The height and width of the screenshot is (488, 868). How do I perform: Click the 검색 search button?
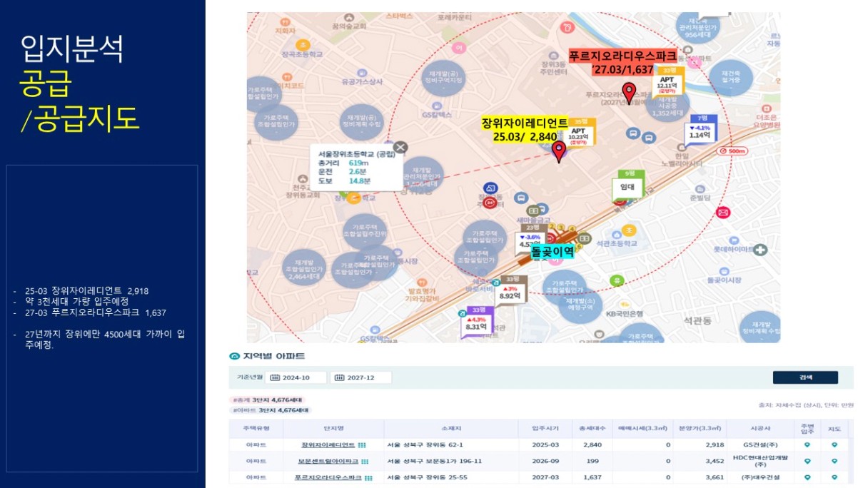[805, 377]
